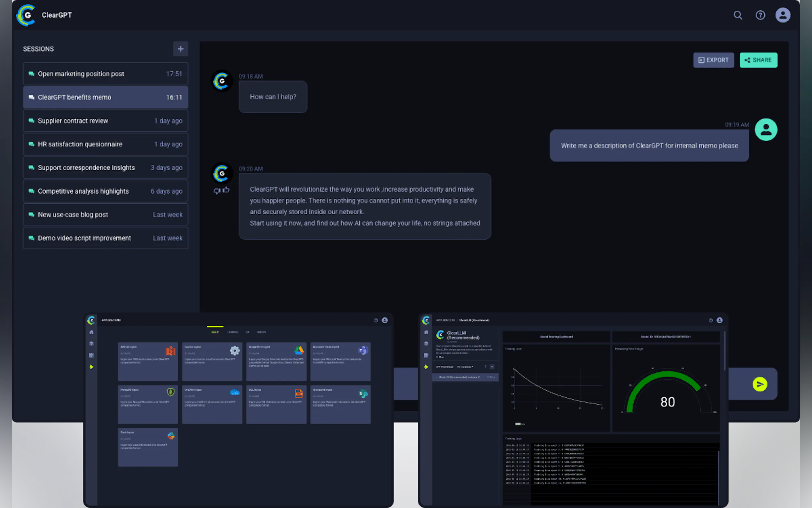Click the search magnifier icon in header
812x508 pixels.
click(x=738, y=15)
